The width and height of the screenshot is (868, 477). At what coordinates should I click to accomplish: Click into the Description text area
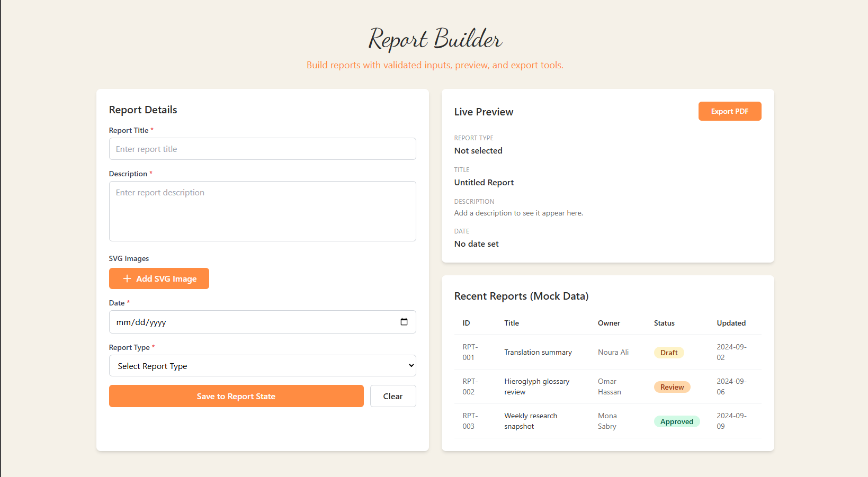(x=262, y=211)
